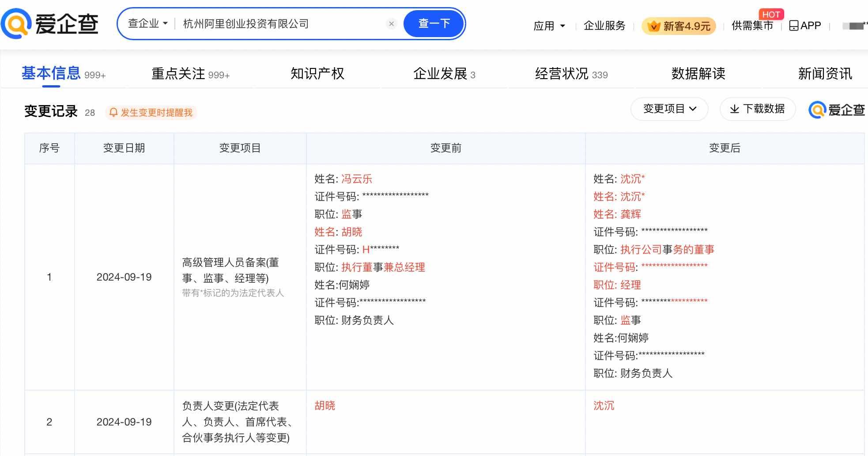Click the 变更后 column header
Viewport: 868px width, 456px height.
[x=725, y=148]
